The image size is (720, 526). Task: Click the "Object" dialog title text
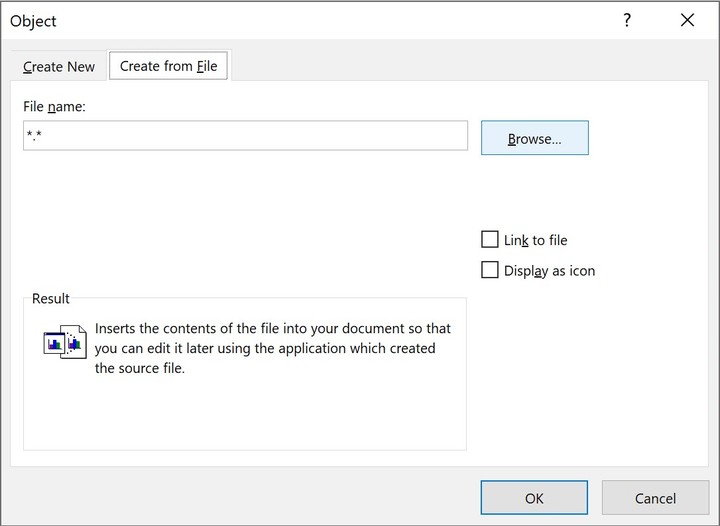33,21
